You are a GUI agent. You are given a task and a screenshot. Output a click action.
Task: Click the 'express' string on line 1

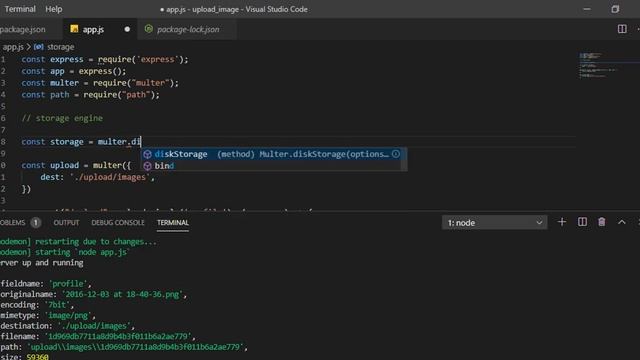[x=157, y=59]
